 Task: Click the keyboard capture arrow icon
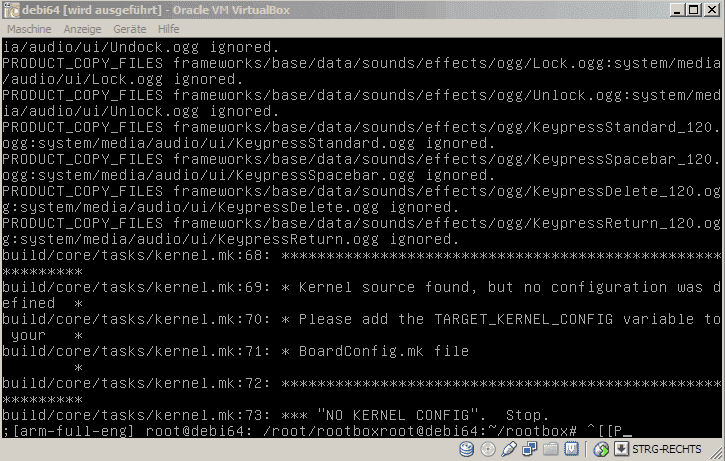tap(621, 449)
